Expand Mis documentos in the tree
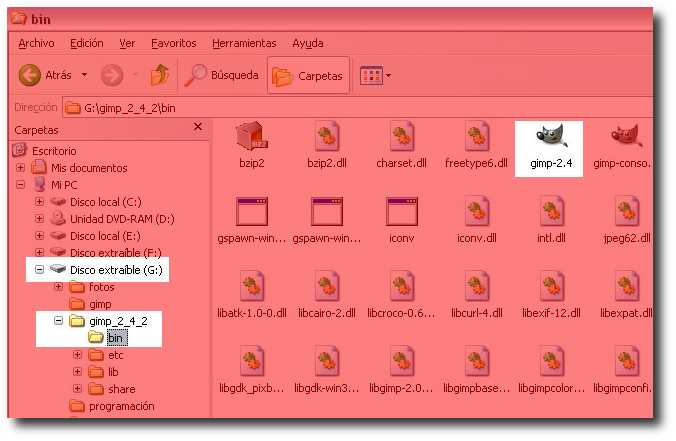 (x=20, y=167)
